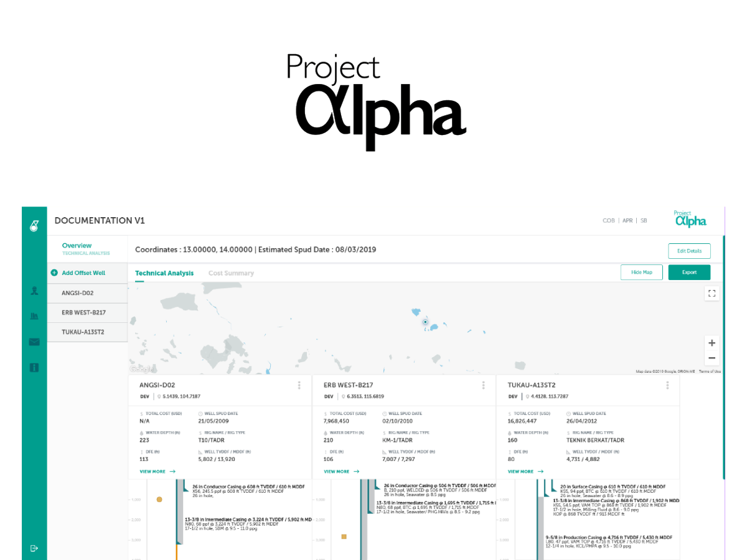Click total cost value 16,826,447
This screenshot has width=747, height=560.
523,421
